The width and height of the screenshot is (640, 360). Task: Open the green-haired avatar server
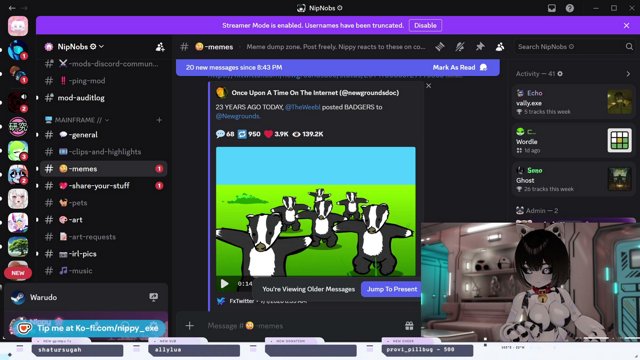(x=18, y=151)
